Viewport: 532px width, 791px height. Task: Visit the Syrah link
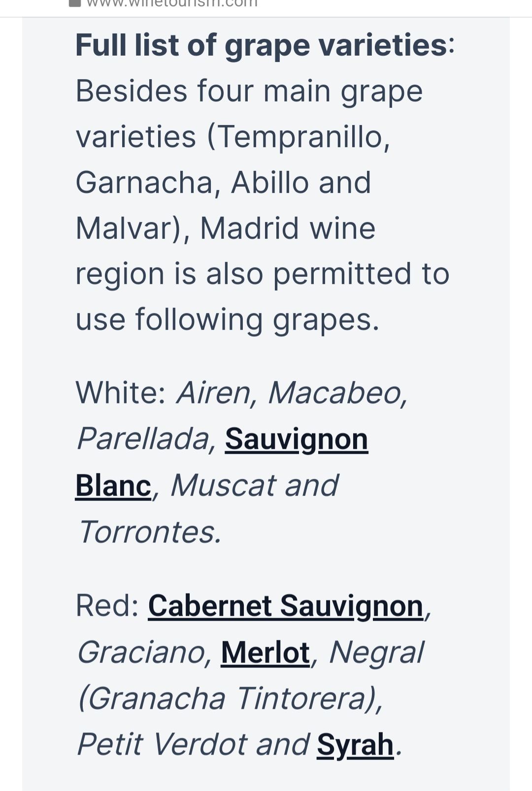(x=355, y=744)
